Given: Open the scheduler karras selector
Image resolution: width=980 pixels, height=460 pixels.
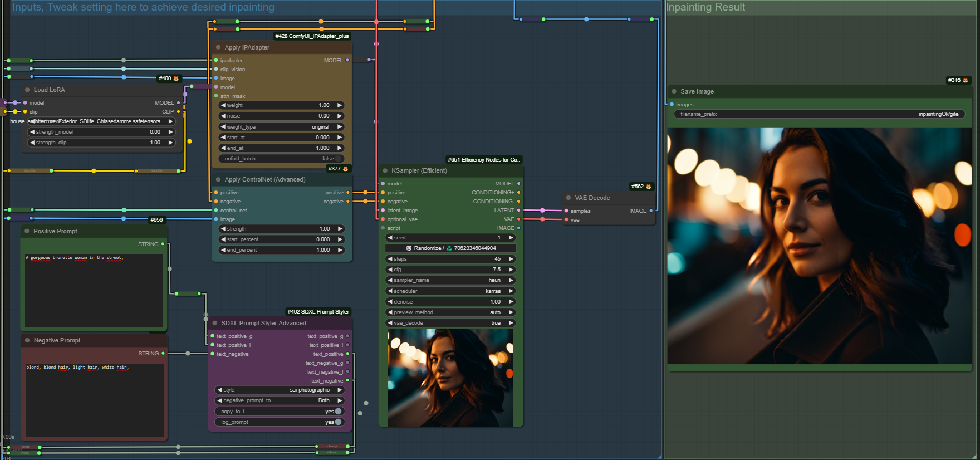Looking at the screenshot, I should point(450,291).
